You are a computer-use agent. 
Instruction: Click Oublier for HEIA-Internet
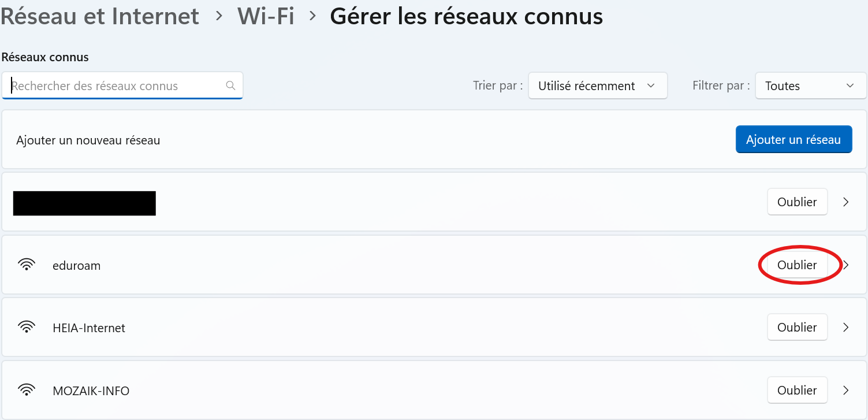point(797,328)
